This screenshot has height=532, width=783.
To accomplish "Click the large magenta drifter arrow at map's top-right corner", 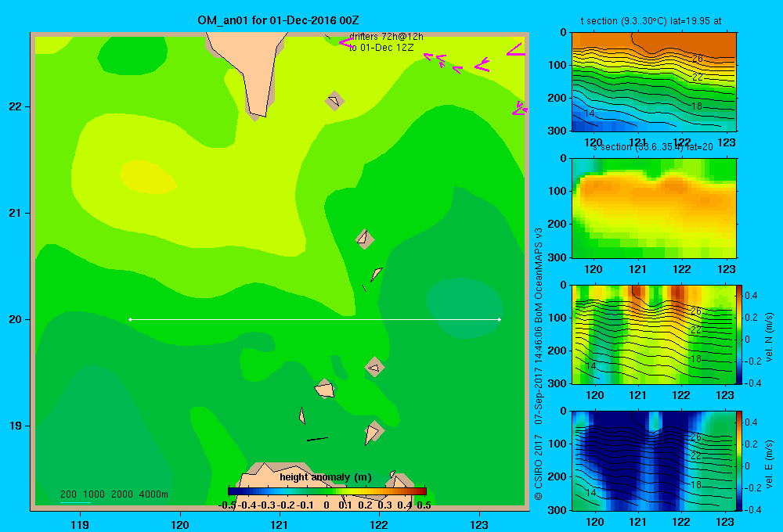I will pyautogui.click(x=515, y=49).
